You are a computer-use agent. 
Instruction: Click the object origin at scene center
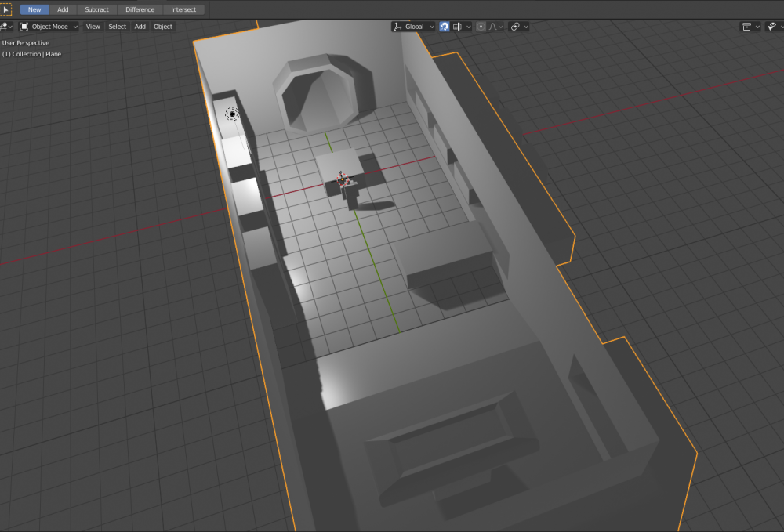pos(343,179)
